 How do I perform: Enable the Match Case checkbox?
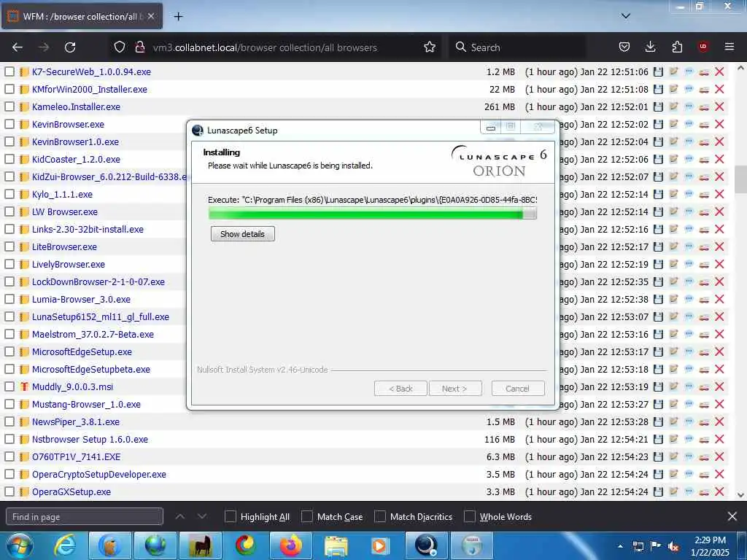click(307, 517)
